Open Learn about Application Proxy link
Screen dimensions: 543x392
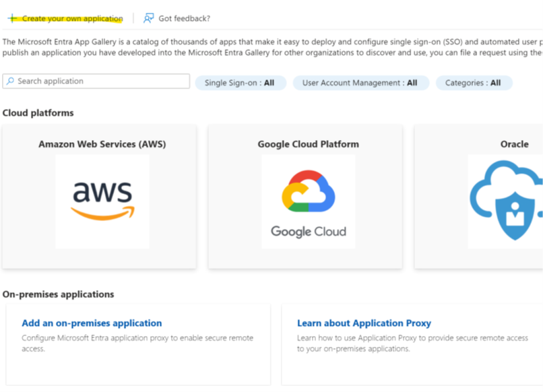364,323
